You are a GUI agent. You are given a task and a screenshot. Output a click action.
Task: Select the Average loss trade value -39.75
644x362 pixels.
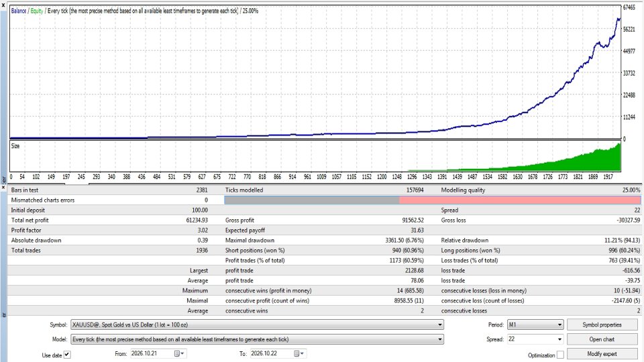pos(633,280)
